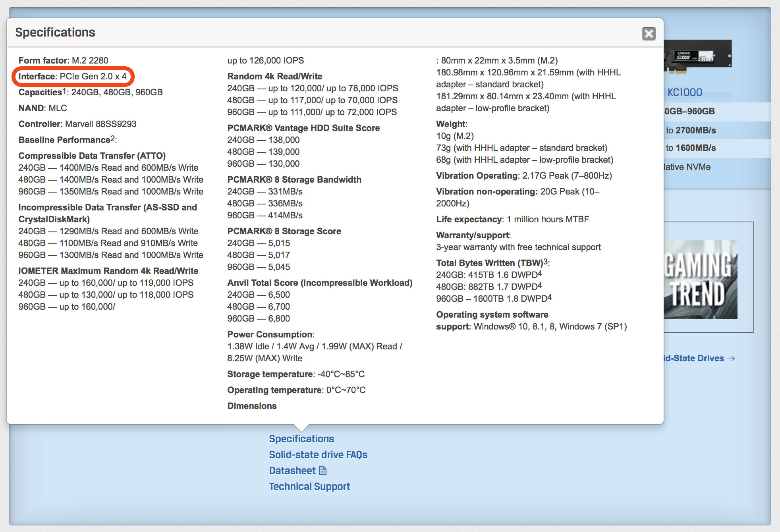780x532 pixels.
Task: Click 'to 1600MB/s' write speed text
Action: (691, 148)
